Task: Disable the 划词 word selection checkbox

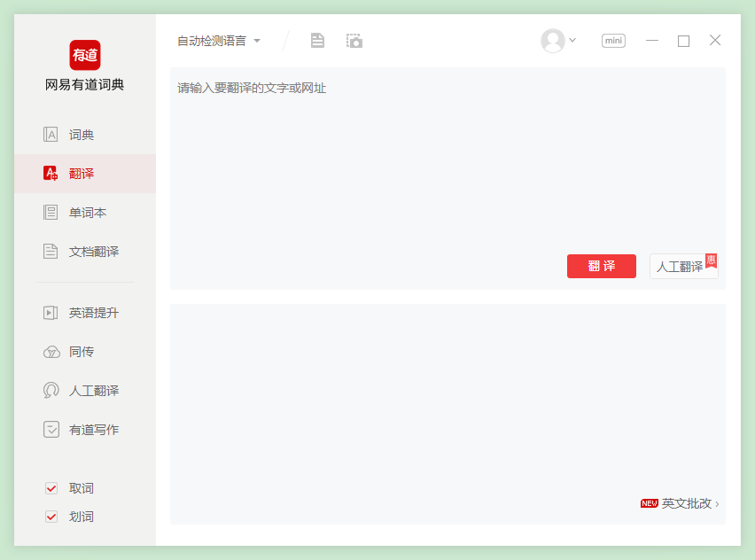Action: [51, 516]
